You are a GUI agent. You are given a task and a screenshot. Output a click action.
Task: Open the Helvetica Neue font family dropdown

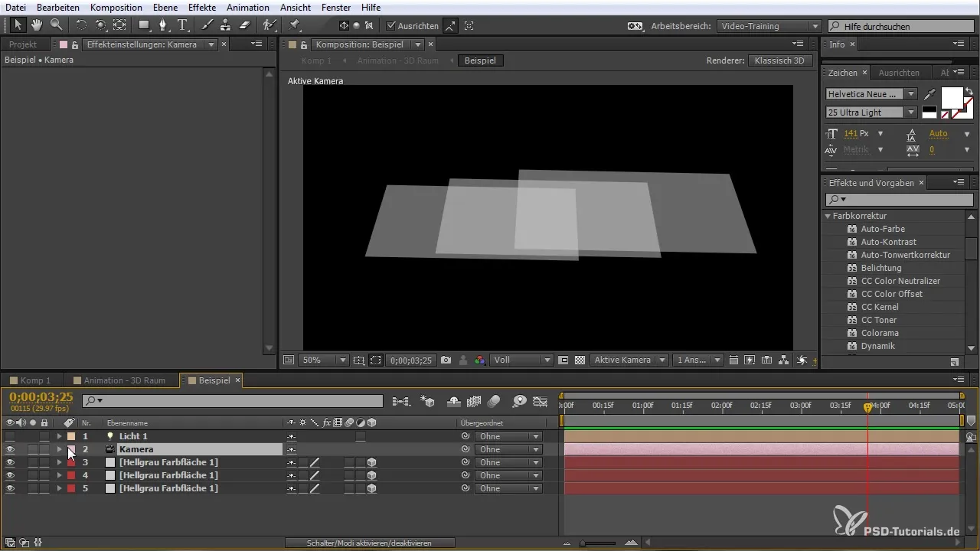coord(871,94)
